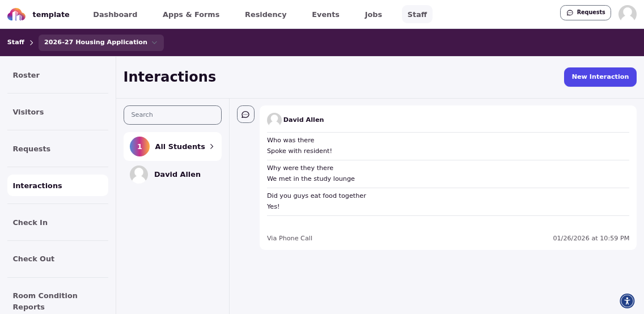Expand the 2026-27 Housing Application dropdown

(101, 43)
